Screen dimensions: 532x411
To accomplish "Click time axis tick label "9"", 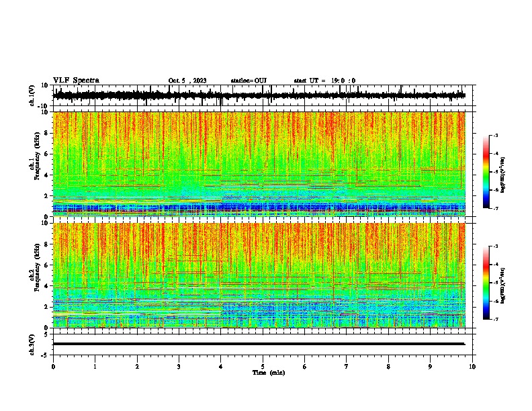I will click(430, 367).
